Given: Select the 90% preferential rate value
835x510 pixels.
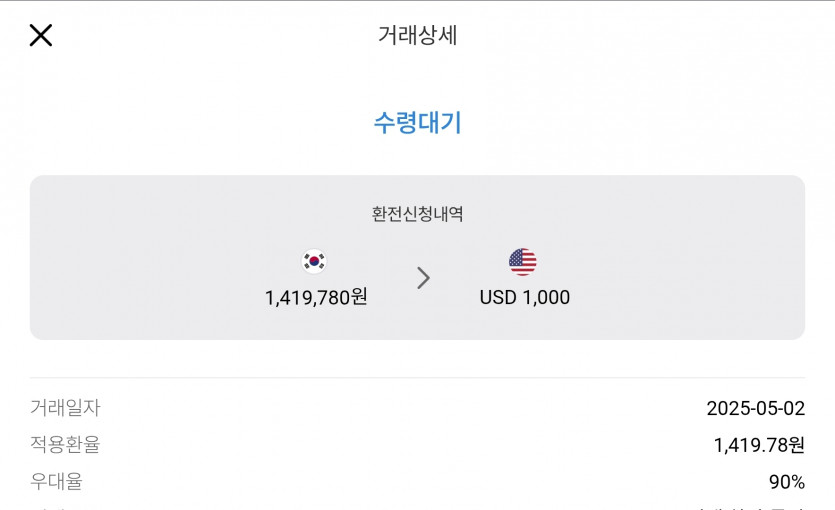Looking at the screenshot, I should pos(786,482).
